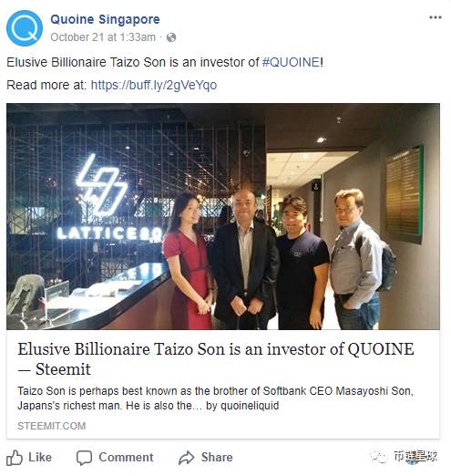Open the Elusive Billionaire Taizo Son article headline

[216, 359]
